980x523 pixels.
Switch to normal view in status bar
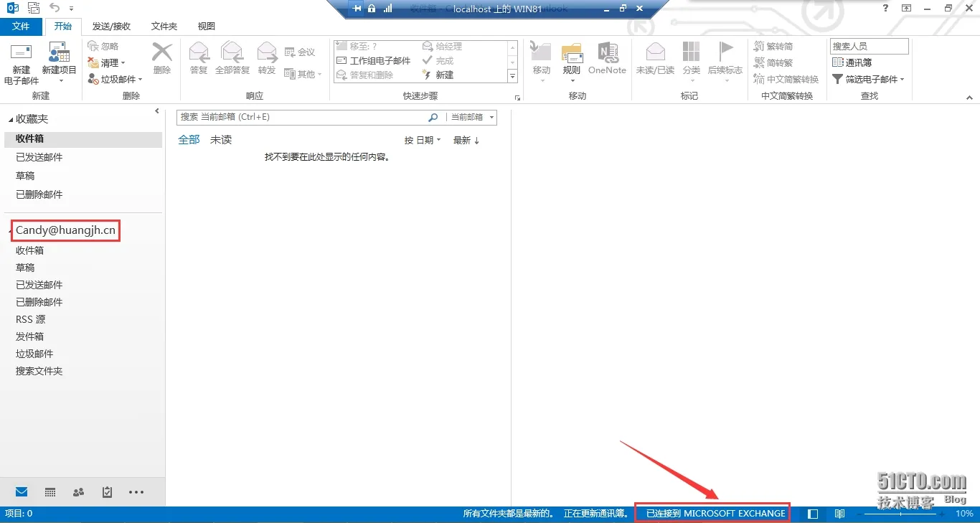[x=813, y=514]
